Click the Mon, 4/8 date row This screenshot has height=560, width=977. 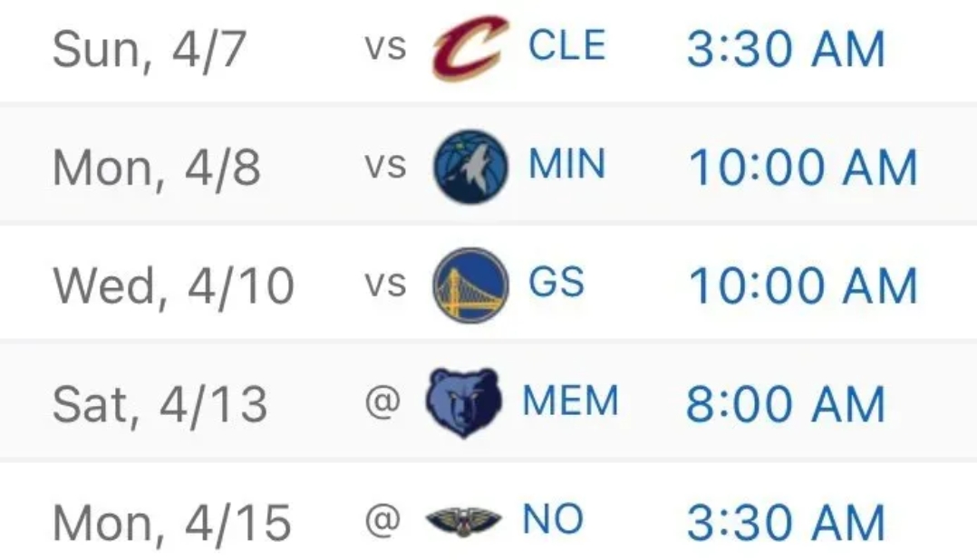[x=488, y=166]
